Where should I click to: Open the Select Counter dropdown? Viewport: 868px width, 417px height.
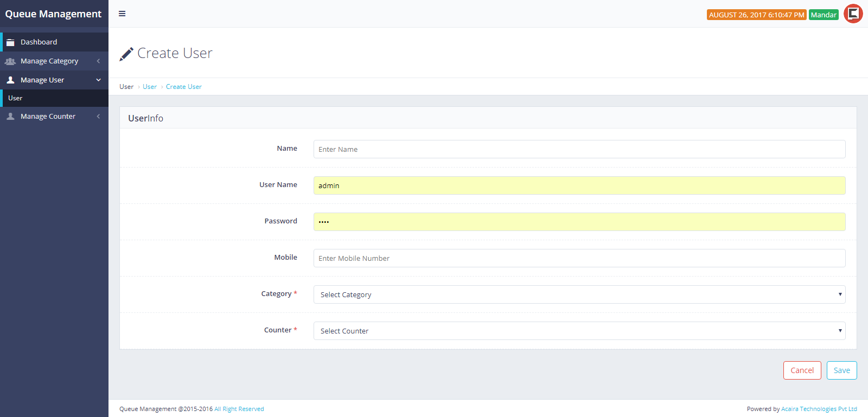pos(579,331)
